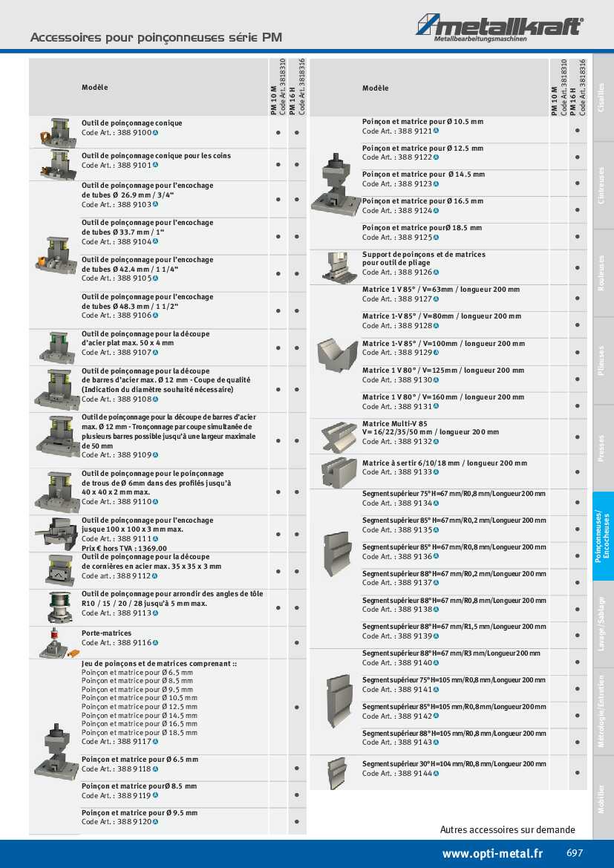Click the Porte-matrices product image

click(x=53, y=642)
